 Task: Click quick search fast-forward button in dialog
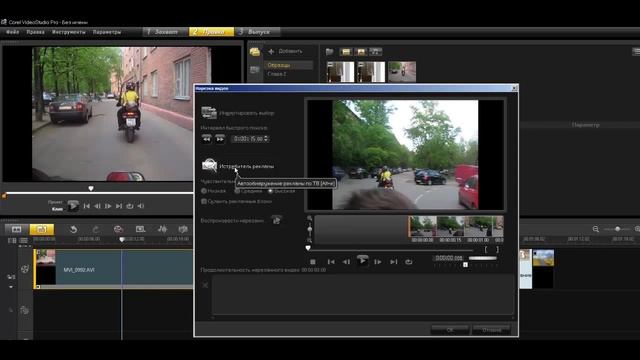220,139
